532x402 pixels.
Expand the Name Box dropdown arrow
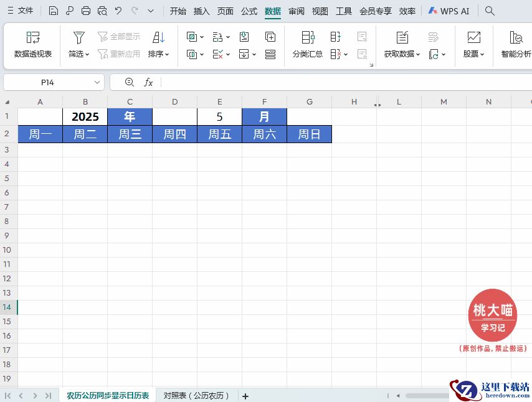(x=97, y=82)
